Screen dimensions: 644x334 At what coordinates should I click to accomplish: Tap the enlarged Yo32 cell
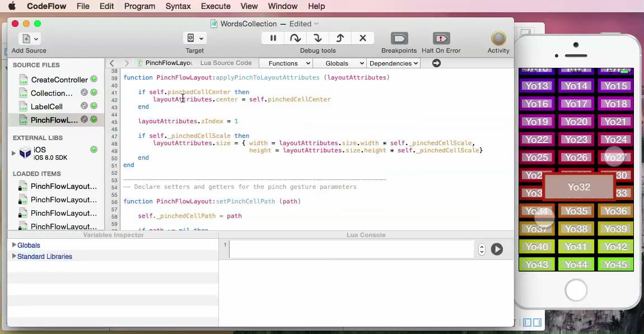pyautogui.click(x=579, y=187)
